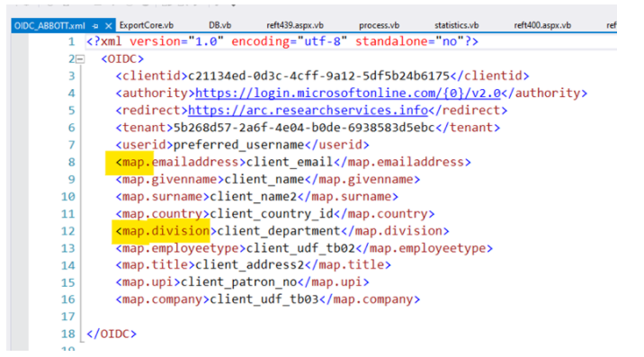Click the tenant GUID value
644x357 pixels.
304,128
